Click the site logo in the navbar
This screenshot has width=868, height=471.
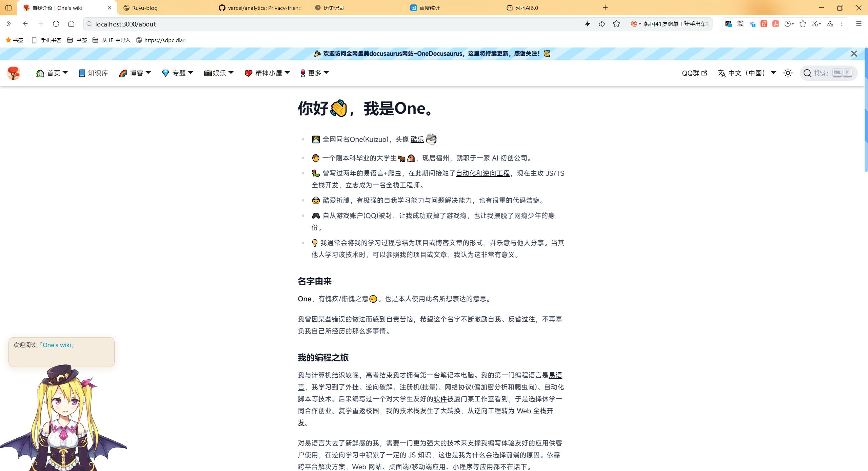point(14,73)
